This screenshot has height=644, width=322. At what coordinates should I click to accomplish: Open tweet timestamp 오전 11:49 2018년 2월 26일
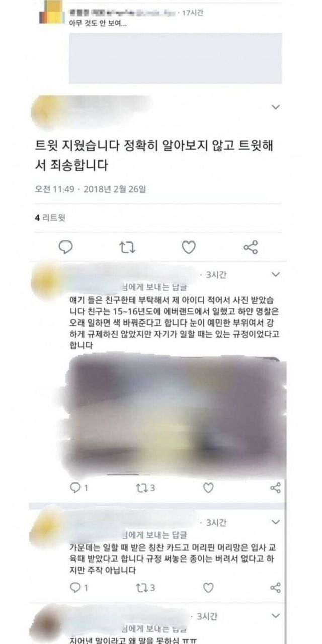pyautogui.click(x=91, y=190)
